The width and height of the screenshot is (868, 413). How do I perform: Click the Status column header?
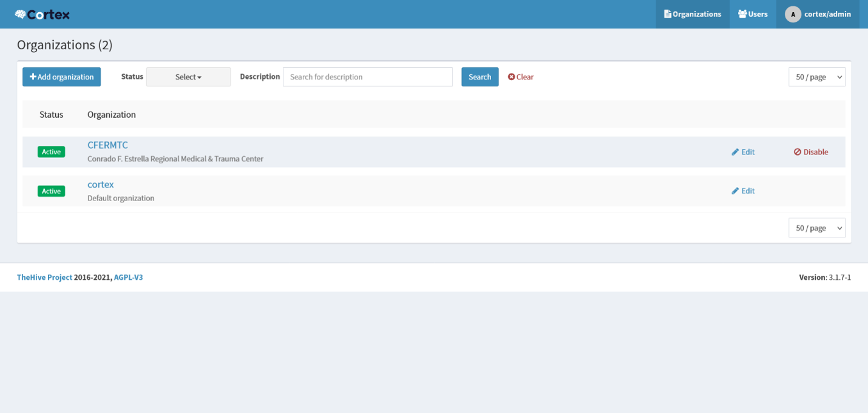click(x=51, y=114)
